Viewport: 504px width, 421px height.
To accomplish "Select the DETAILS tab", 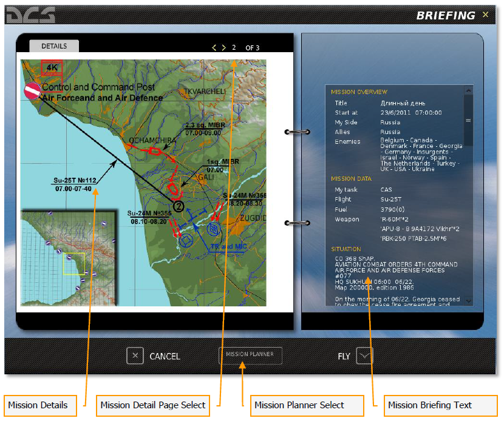I will [x=54, y=46].
